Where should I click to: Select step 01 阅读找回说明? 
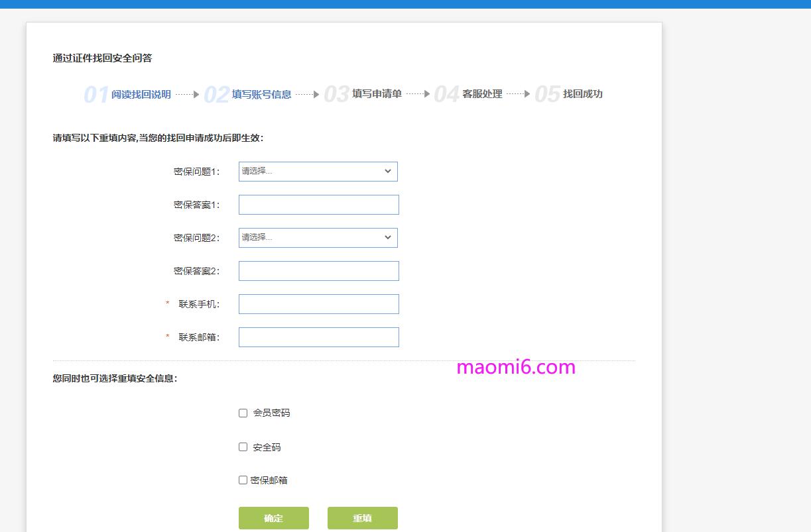127,94
